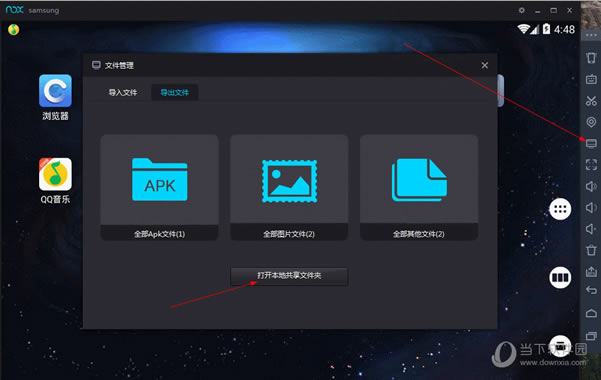Screen dimensions: 601x380
Task: Launch the QQ音乐 app
Action: 55,181
